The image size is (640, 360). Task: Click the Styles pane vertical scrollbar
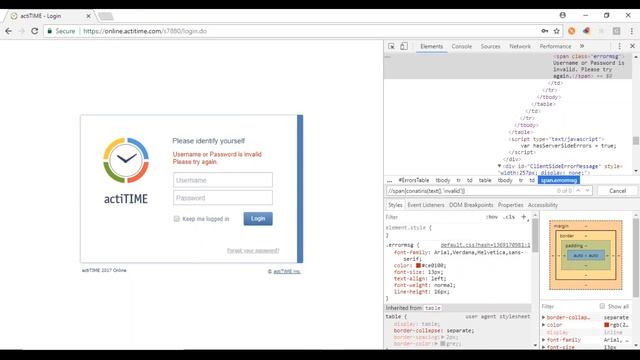click(x=535, y=237)
